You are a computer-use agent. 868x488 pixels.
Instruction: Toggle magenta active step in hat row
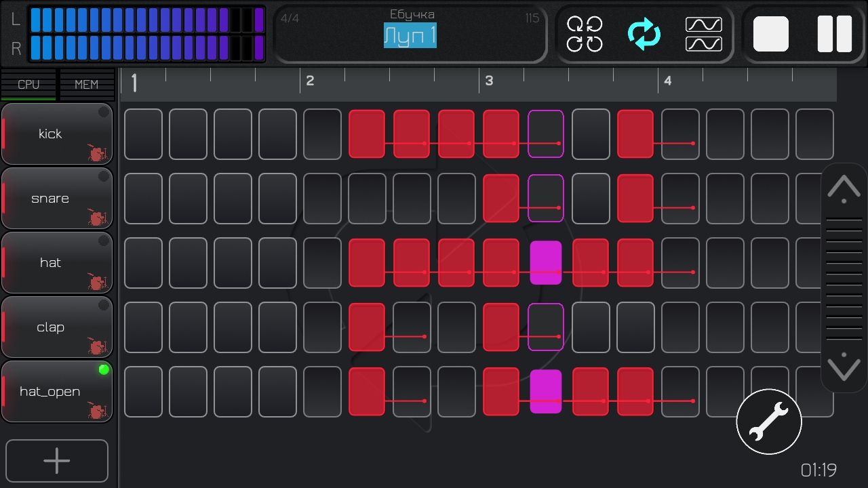546,263
